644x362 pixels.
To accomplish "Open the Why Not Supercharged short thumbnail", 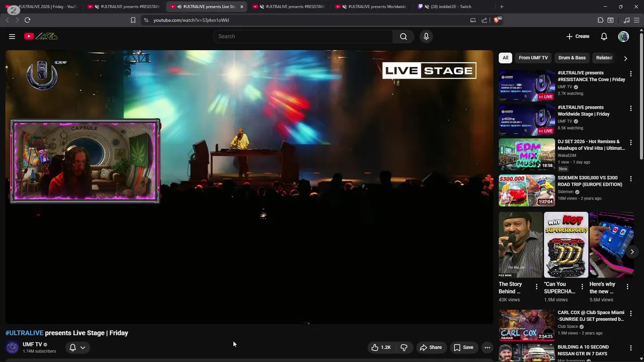I will (x=566, y=245).
